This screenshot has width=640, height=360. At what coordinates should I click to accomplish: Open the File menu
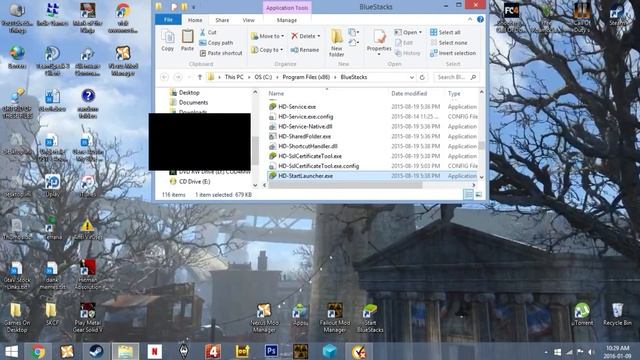[x=168, y=20]
